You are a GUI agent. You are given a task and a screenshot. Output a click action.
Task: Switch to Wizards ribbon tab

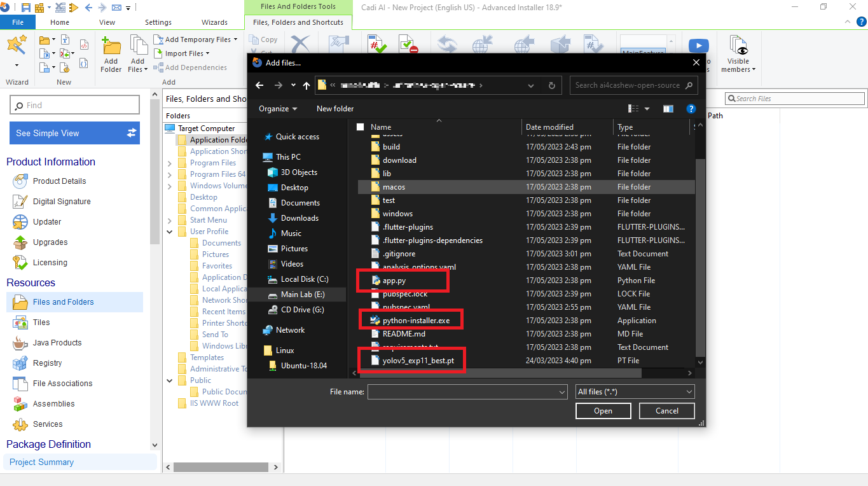tap(214, 22)
